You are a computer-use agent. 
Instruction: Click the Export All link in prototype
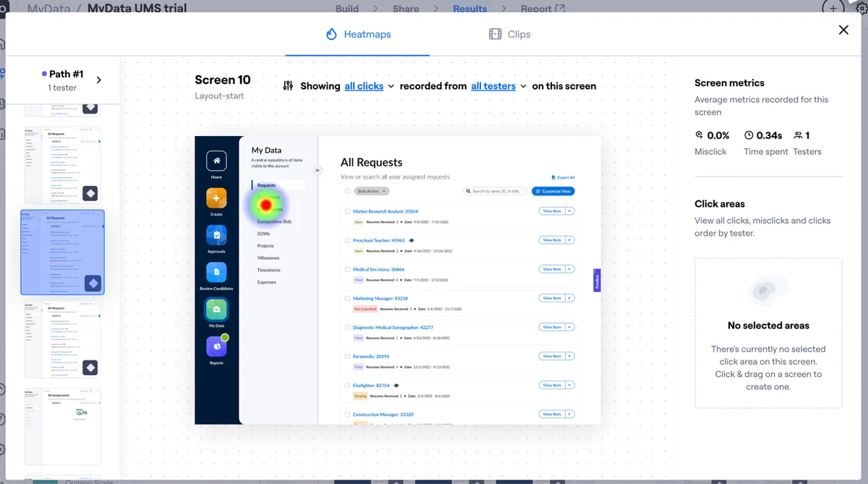[563, 177]
